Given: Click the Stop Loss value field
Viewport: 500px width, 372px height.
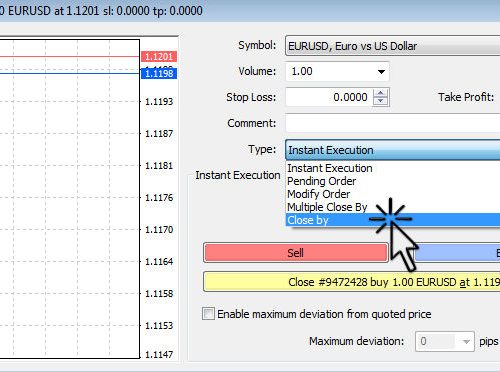Looking at the screenshot, I should pyautogui.click(x=329, y=97).
